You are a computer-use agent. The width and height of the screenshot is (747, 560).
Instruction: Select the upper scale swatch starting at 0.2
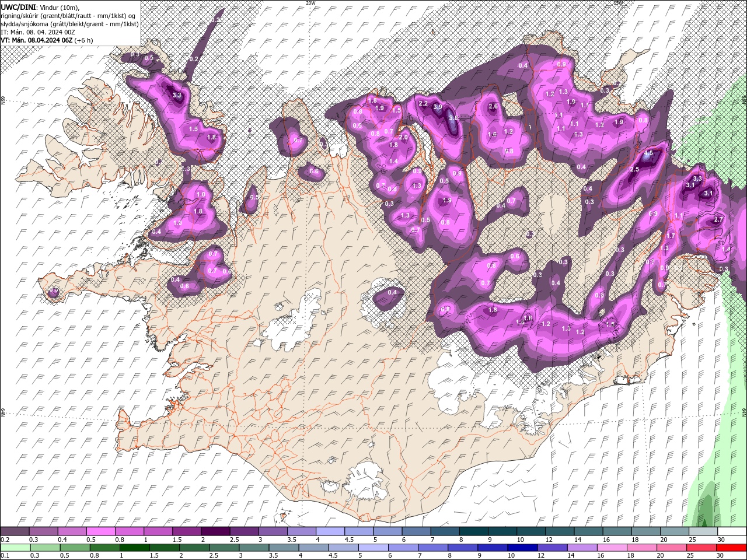tap(15, 531)
